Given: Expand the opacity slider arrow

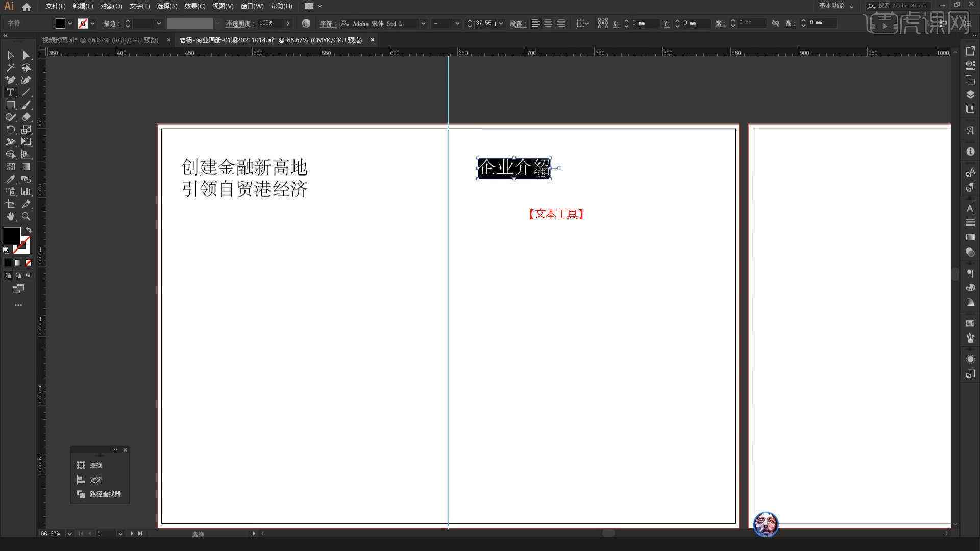Looking at the screenshot, I should tap(288, 23).
